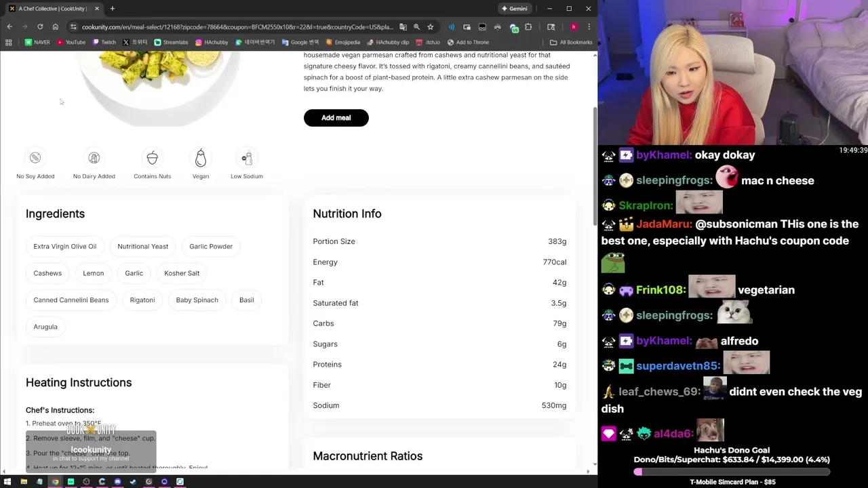Open the All Bookmarks folder
The height and width of the screenshot is (488, 868).
[x=571, y=42]
